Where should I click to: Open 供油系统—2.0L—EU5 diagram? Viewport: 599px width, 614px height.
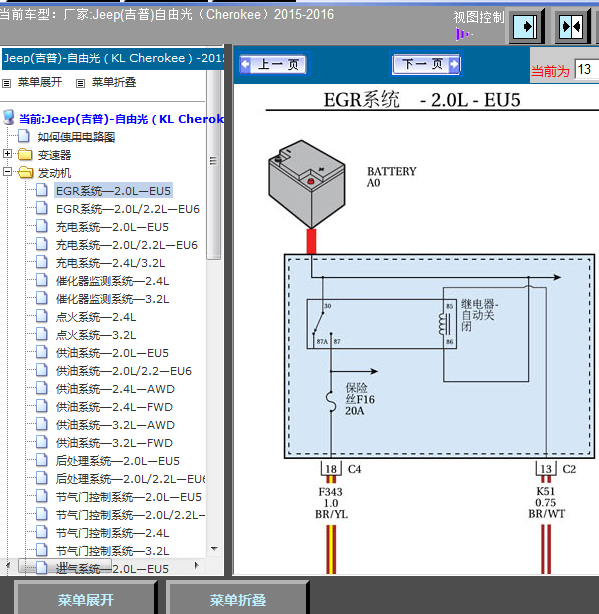coord(112,353)
